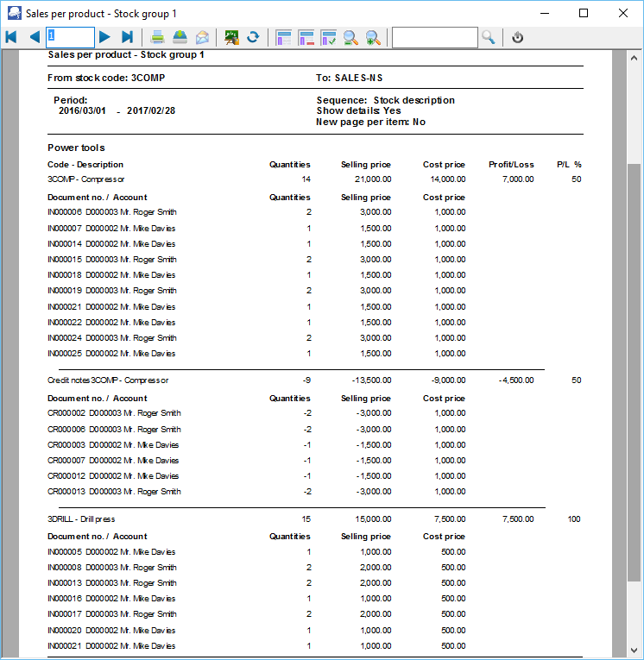Refresh the report with circular arrows
This screenshot has width=644, height=660.
(x=253, y=37)
